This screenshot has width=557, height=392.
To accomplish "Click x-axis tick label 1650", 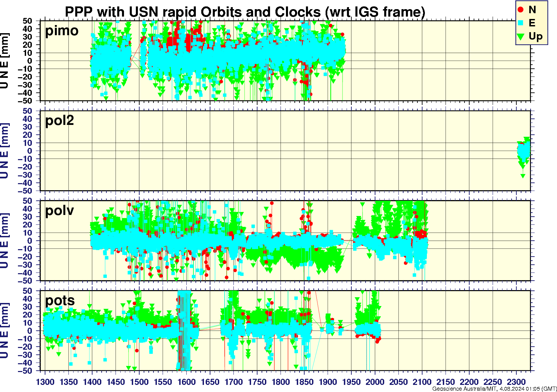I will click(x=210, y=382).
